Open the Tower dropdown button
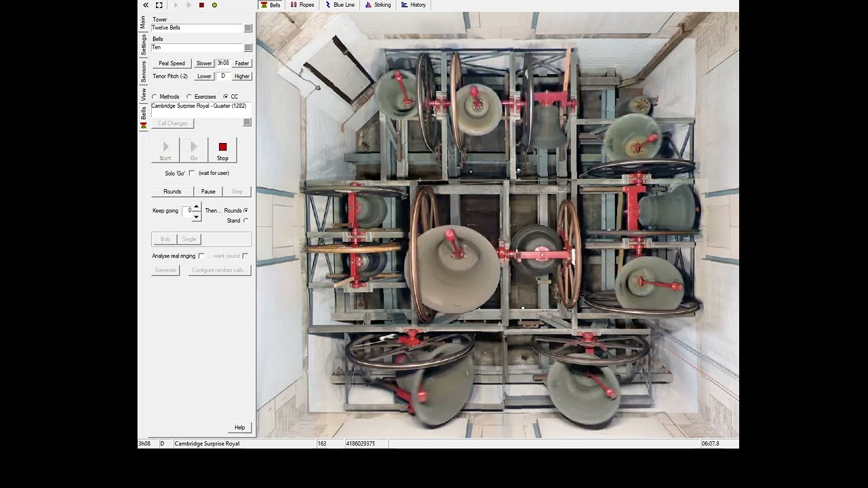This screenshot has width=868, height=488. pos(248,28)
